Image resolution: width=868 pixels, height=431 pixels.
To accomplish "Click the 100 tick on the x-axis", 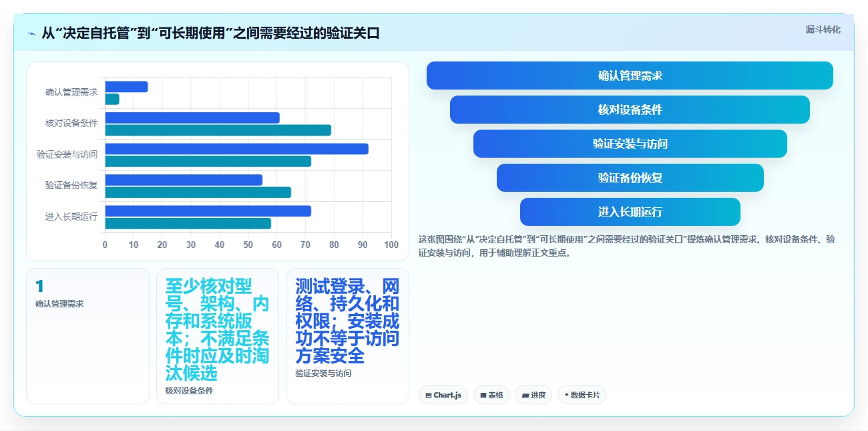I will click(391, 245).
